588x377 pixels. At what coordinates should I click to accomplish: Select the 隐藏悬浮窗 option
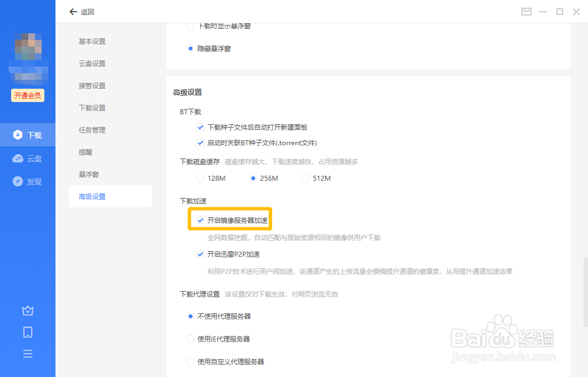point(190,48)
